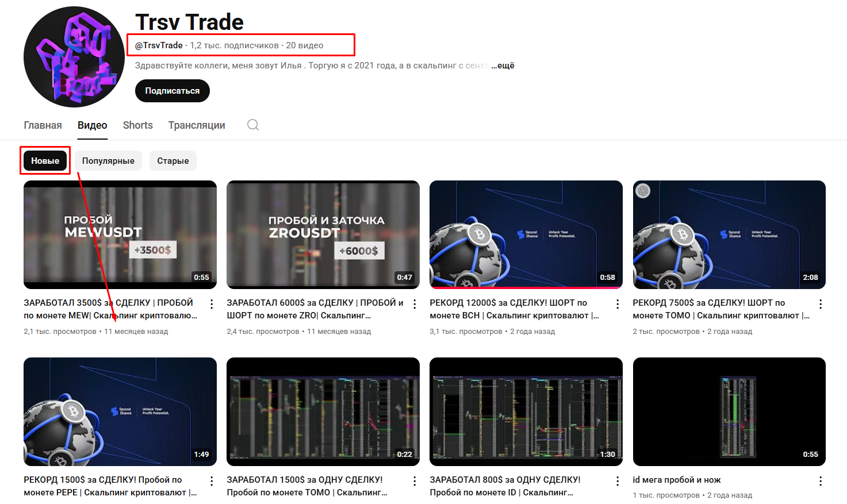Viewport: 847px width, 504px height.
Task: Switch to the Главная tab
Action: 43,125
